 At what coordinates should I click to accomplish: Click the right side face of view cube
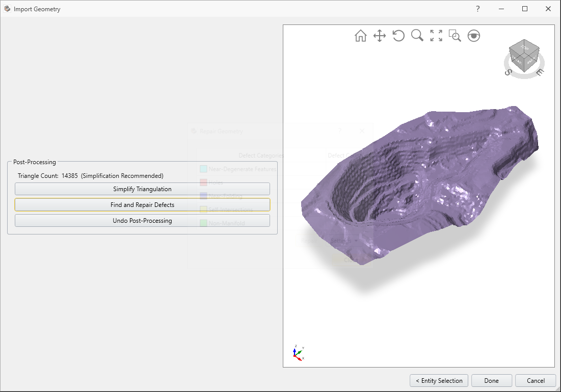[531, 60]
